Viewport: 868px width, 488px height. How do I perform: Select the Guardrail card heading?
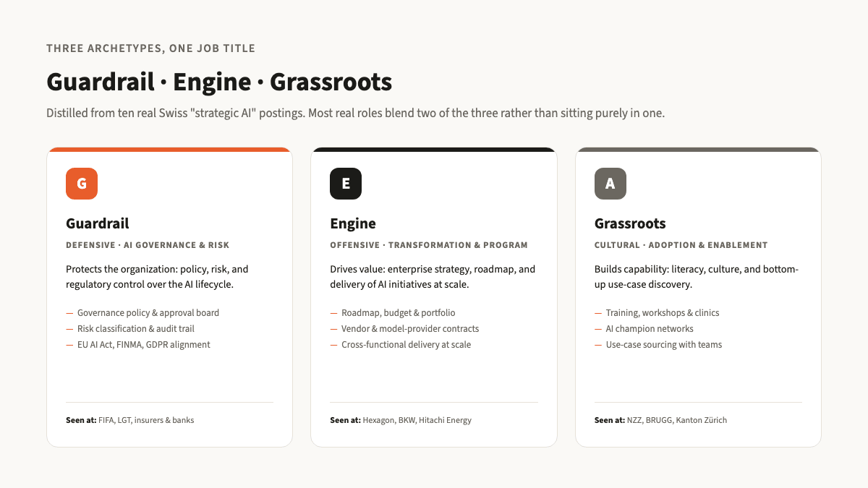pos(98,223)
